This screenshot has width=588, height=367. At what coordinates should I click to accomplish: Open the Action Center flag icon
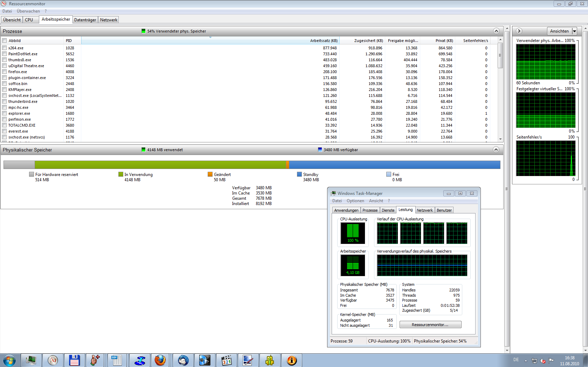click(x=551, y=360)
